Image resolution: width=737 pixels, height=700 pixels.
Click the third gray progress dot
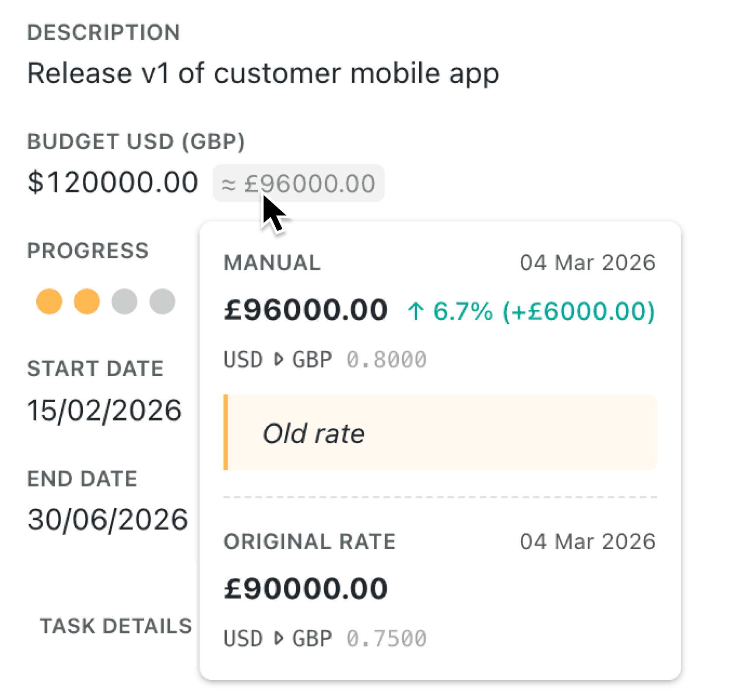(125, 301)
